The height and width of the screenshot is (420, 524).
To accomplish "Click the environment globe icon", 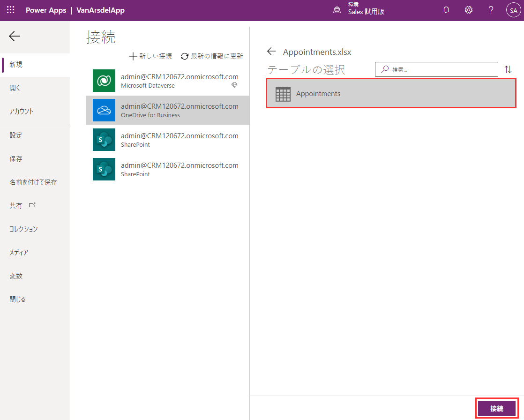I will click(337, 10).
